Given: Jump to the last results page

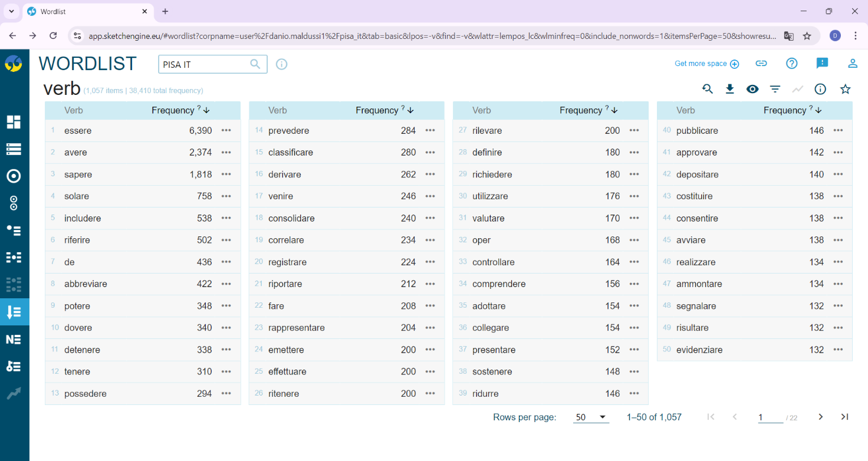Looking at the screenshot, I should click(845, 417).
